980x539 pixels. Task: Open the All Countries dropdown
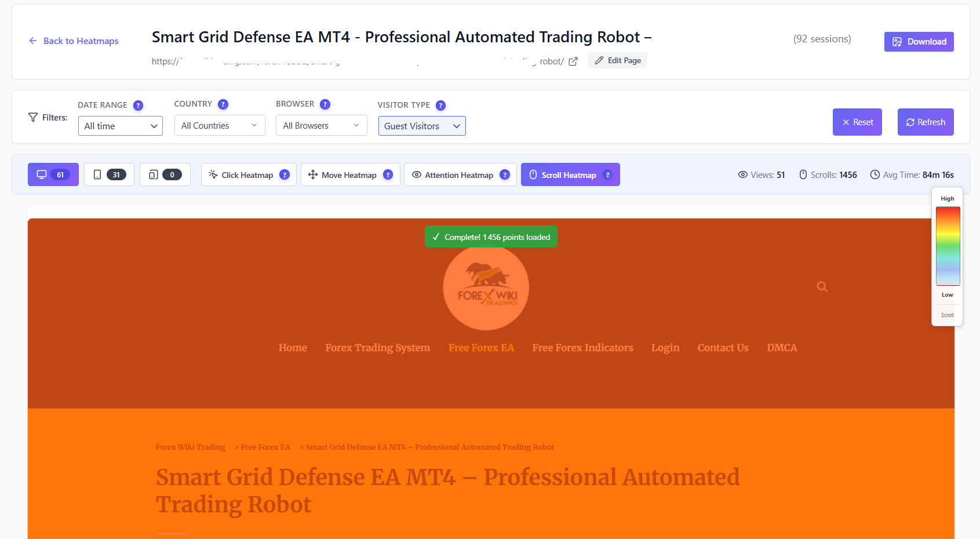(x=220, y=125)
